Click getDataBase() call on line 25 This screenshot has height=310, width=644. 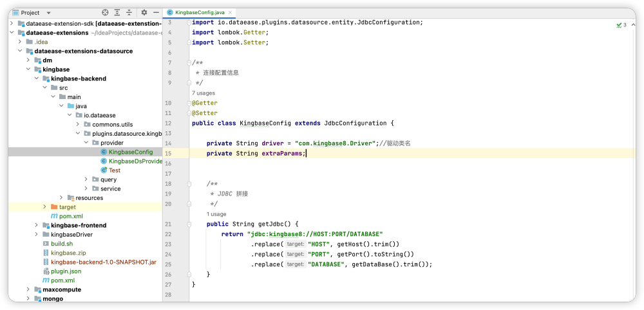tap(375, 264)
